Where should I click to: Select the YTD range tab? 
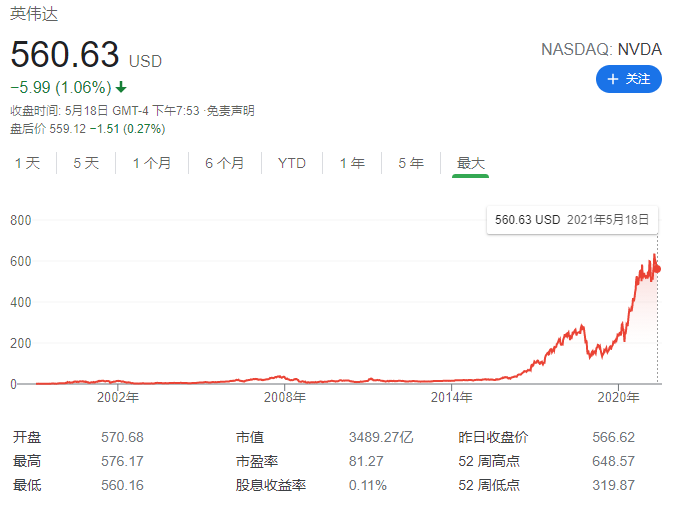292,163
